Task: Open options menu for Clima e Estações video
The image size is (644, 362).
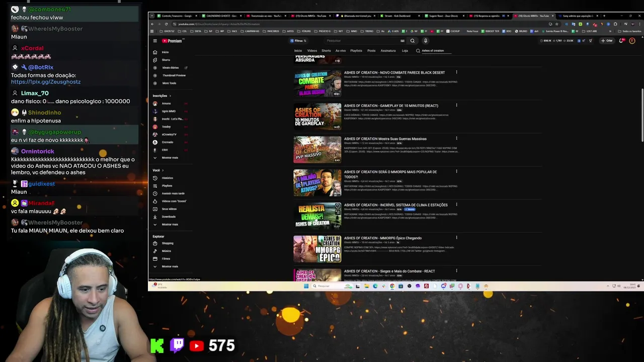Action: pos(456,205)
